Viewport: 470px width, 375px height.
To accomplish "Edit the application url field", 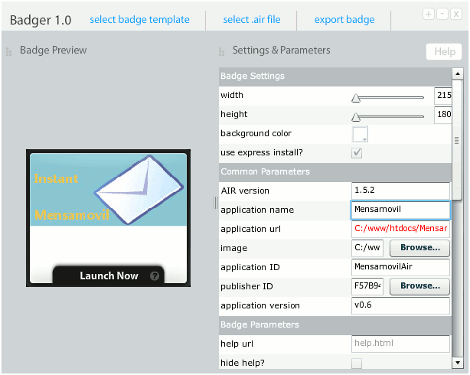I will pos(400,229).
